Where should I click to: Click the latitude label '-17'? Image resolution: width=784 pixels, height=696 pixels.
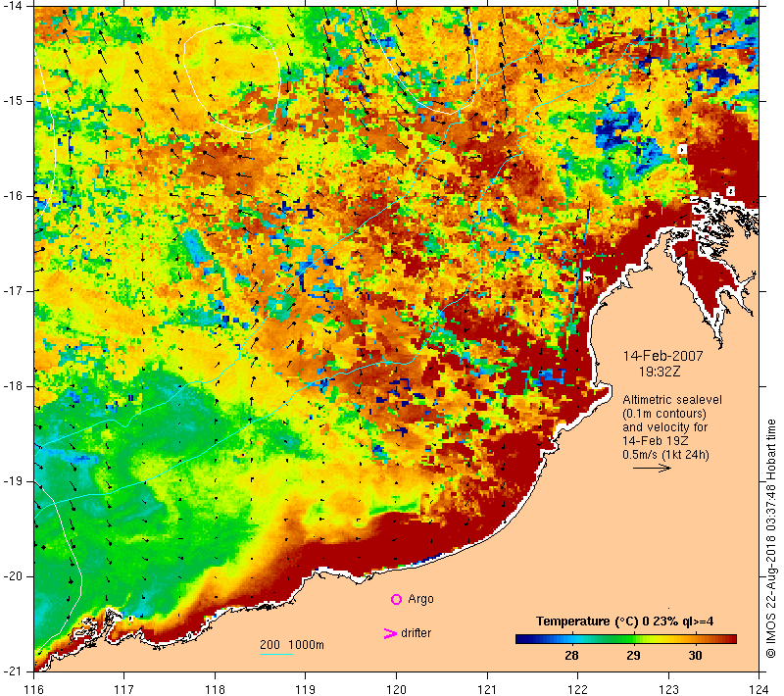pos(12,291)
